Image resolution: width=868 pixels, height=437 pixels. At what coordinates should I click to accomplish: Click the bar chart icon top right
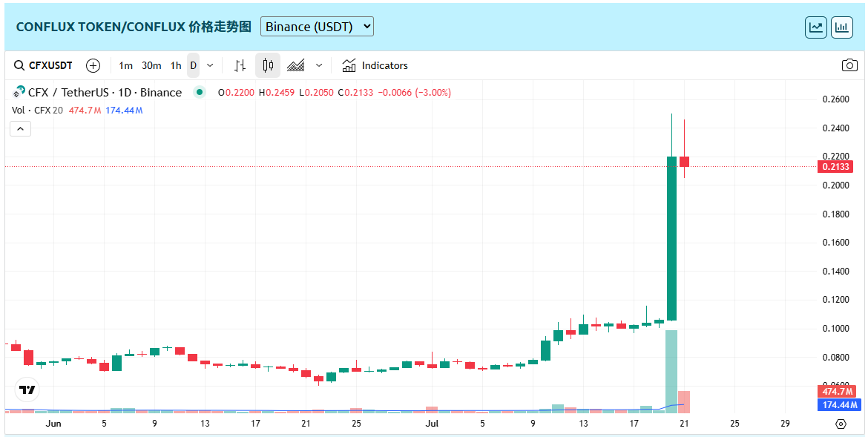click(x=842, y=27)
